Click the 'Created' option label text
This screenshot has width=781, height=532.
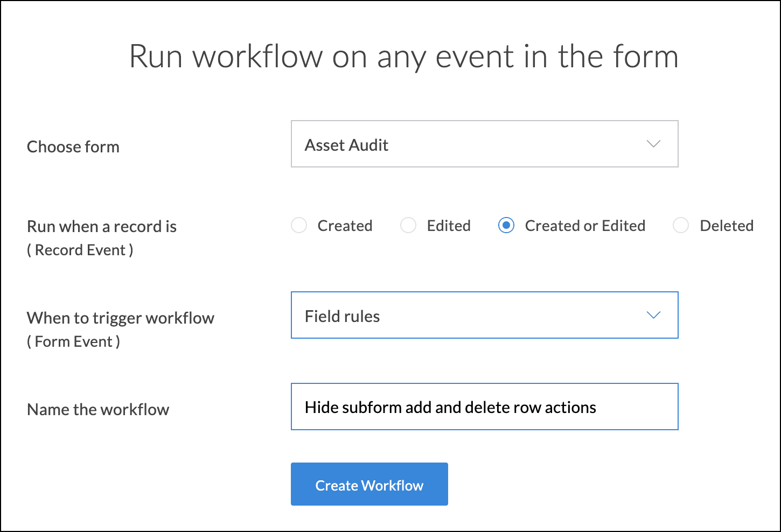click(x=345, y=226)
